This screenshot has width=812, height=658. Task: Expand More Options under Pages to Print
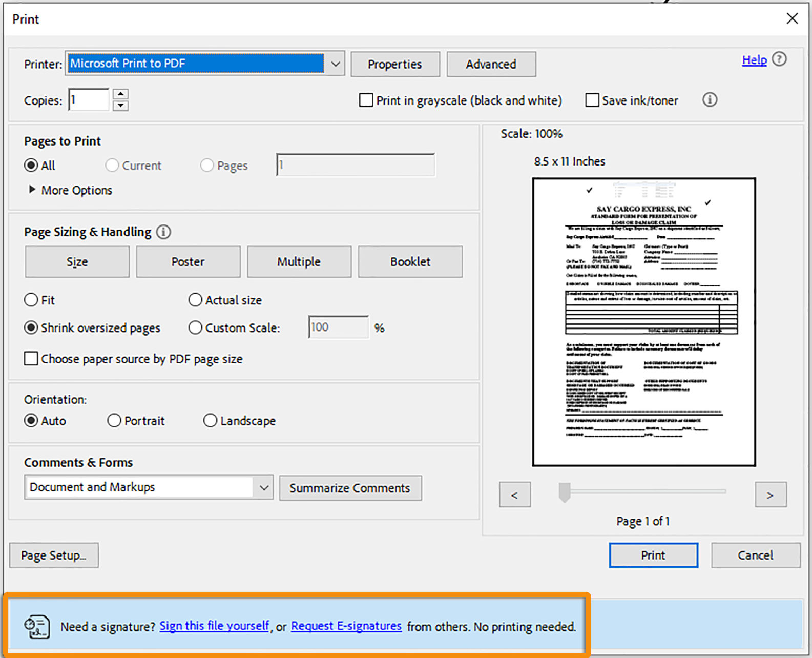[70, 190]
